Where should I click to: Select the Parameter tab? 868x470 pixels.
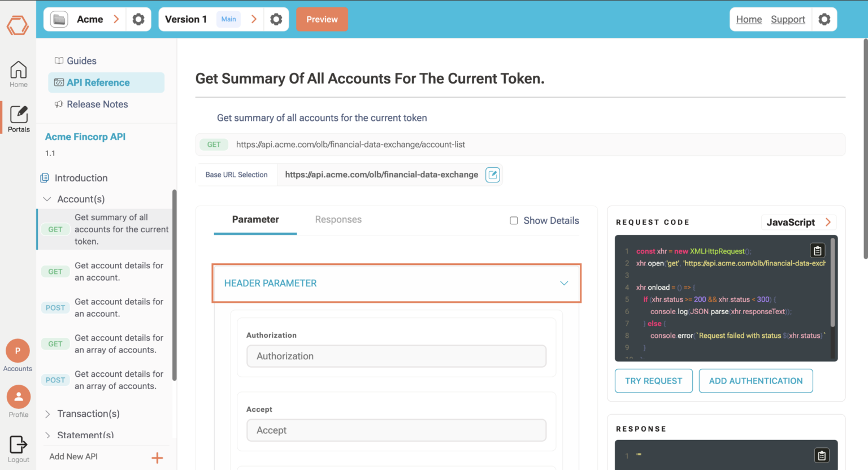point(255,220)
